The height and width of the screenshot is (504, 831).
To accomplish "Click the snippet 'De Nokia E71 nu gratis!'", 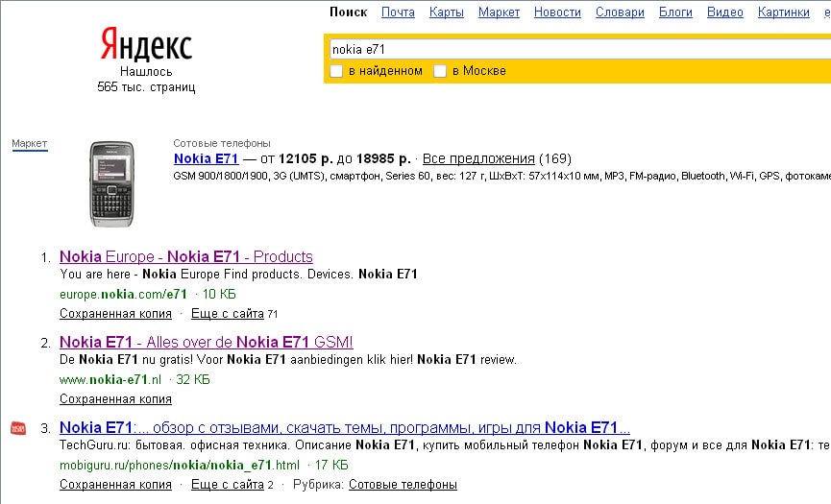I will (288, 360).
